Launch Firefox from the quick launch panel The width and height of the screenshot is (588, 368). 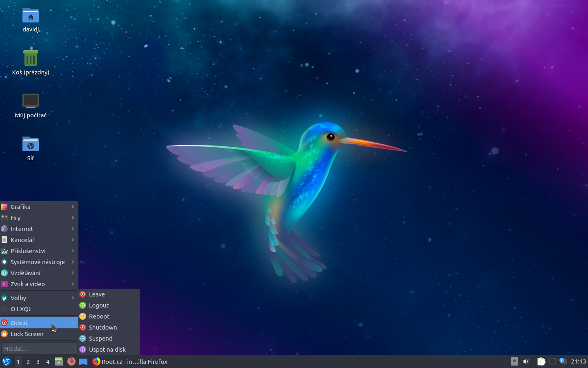[x=72, y=362]
